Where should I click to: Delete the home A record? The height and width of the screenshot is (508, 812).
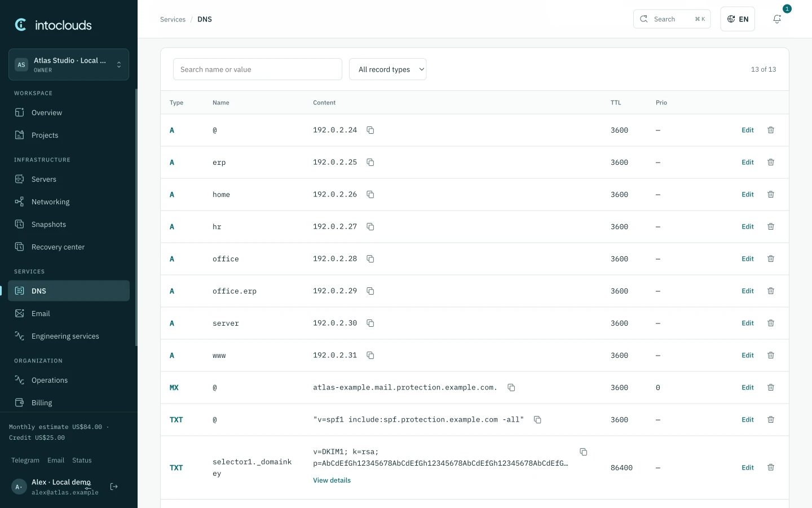[x=771, y=195]
